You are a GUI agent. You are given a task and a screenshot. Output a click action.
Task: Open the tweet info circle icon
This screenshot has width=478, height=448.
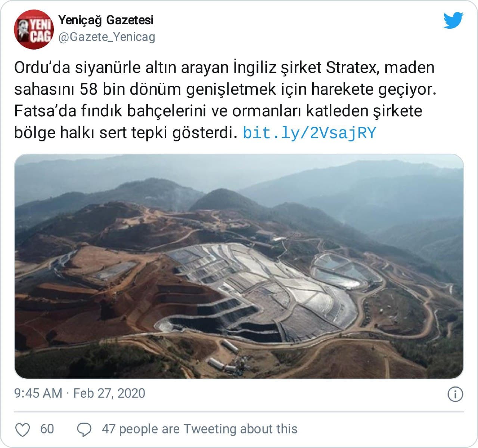point(455,394)
